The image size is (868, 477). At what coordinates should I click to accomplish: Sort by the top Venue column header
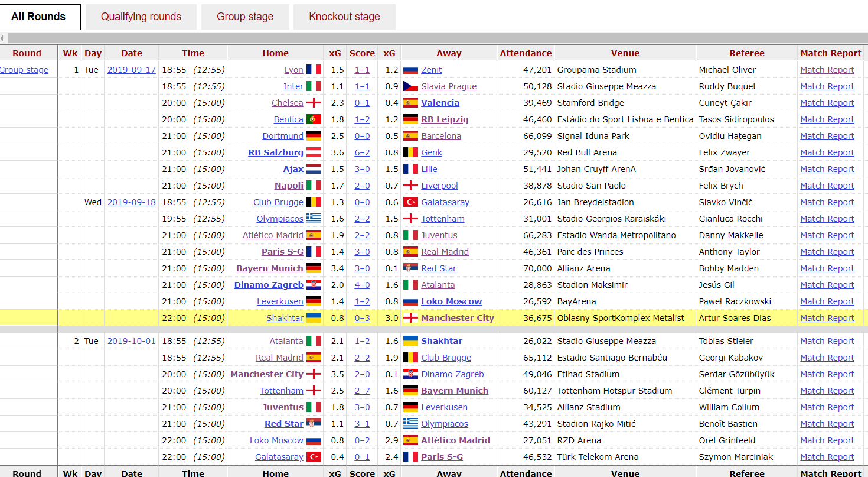(625, 53)
